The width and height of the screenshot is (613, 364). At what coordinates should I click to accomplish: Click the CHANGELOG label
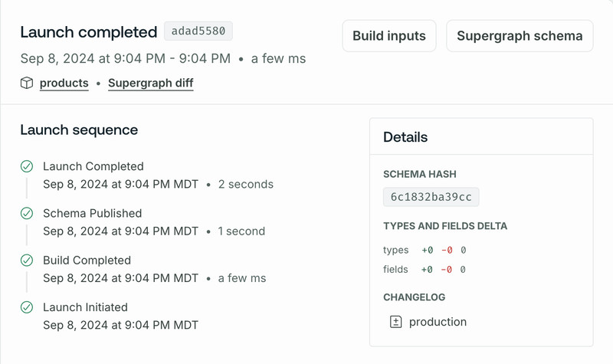coord(414,297)
